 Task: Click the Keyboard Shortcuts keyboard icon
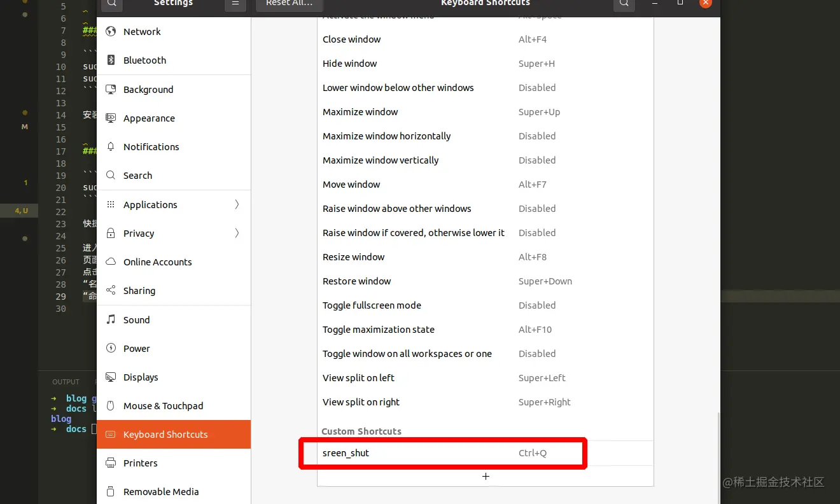pos(111,435)
